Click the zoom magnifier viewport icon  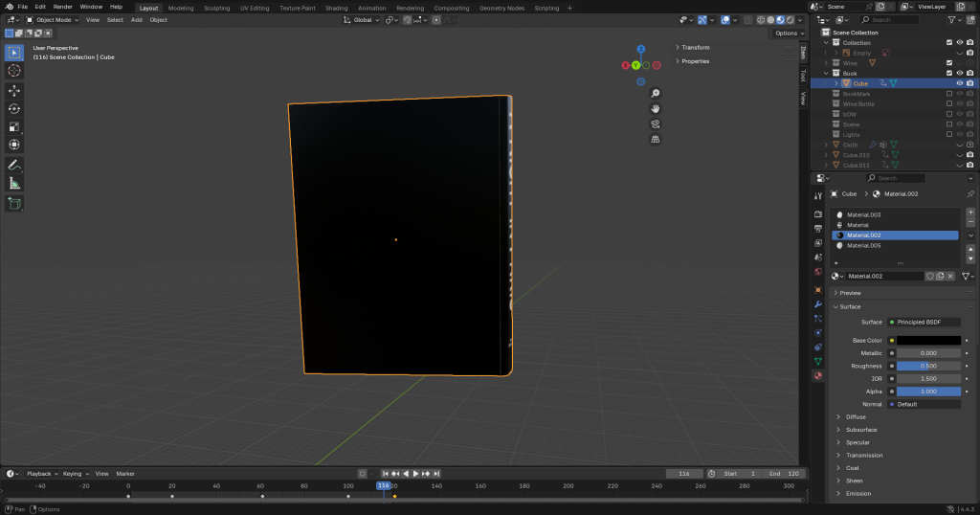[656, 94]
